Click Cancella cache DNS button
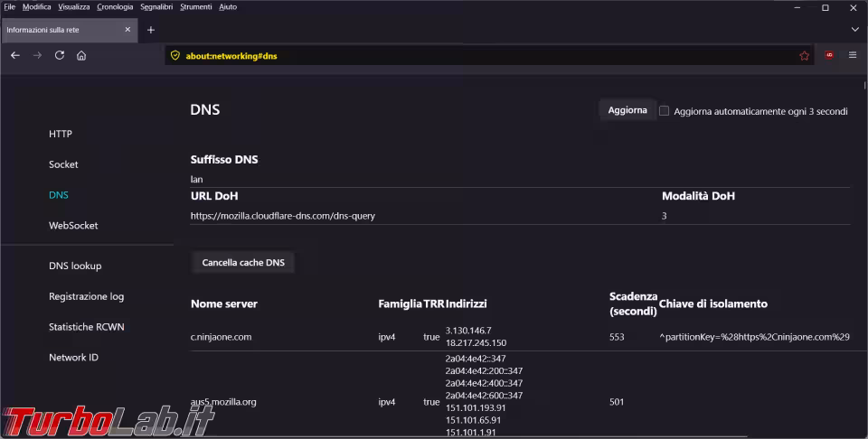This screenshot has width=868, height=439. [x=243, y=263]
